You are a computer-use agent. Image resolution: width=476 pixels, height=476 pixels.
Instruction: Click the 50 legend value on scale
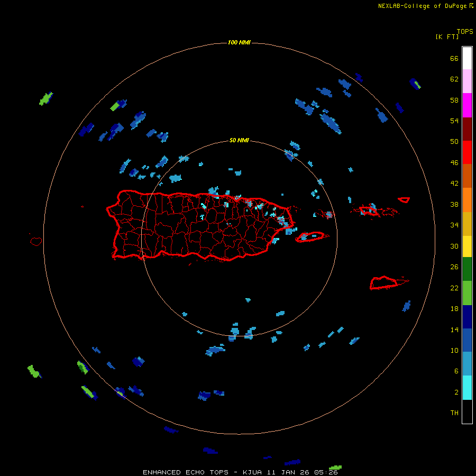(x=454, y=142)
